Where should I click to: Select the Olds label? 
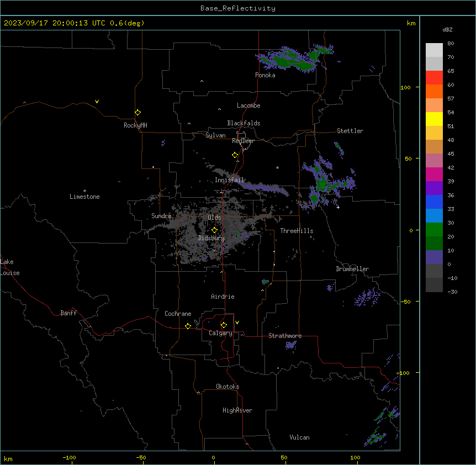tap(214, 218)
